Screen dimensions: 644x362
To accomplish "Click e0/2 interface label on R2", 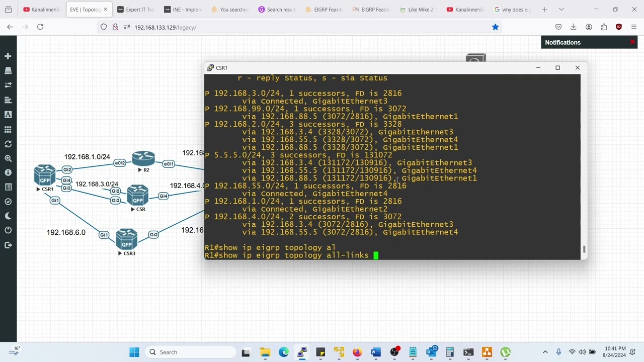I will pos(120,163).
